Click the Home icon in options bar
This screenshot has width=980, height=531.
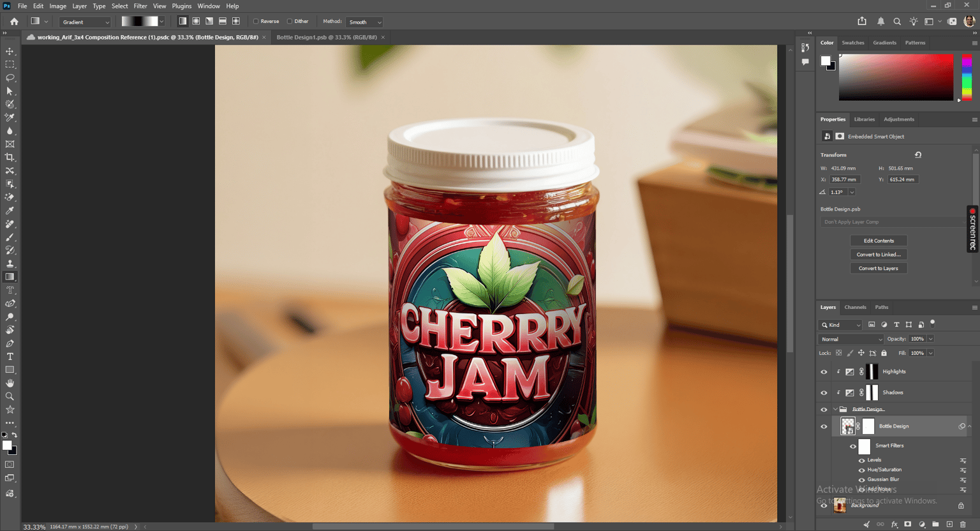14,22
